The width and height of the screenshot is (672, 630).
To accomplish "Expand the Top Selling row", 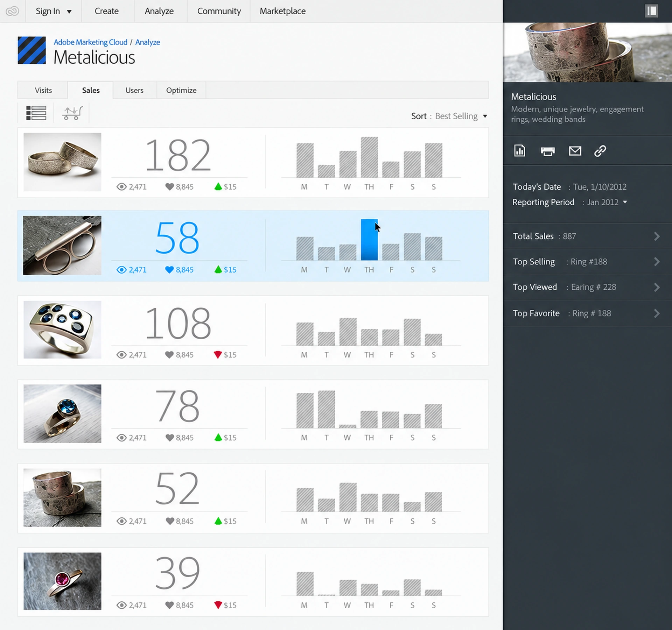I will (x=587, y=262).
